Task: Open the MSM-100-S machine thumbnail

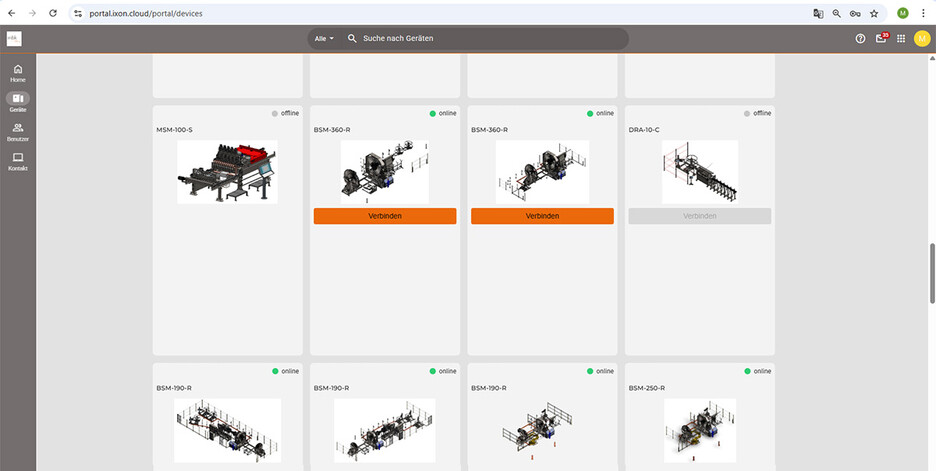Action: [227, 172]
